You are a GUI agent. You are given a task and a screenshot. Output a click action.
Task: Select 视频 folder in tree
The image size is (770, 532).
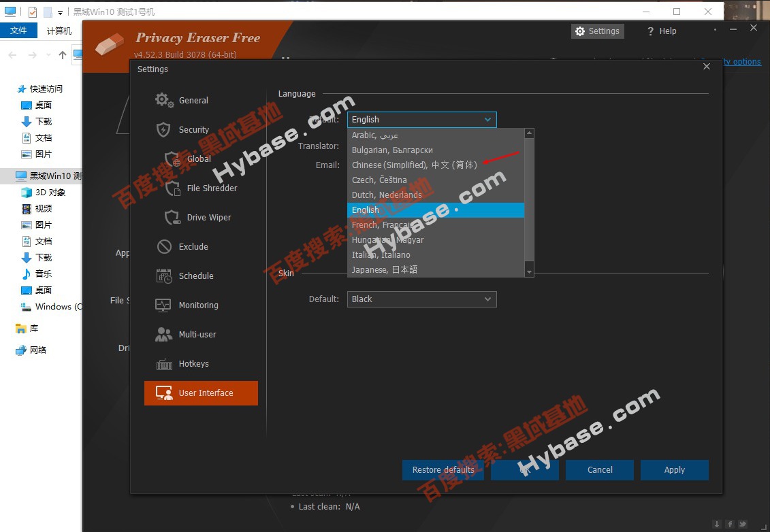[36, 209]
